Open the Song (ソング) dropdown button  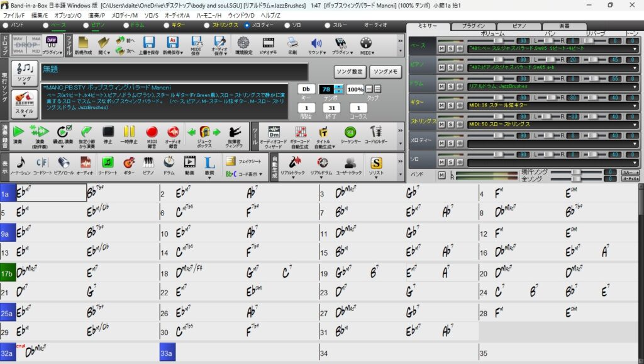click(25, 73)
